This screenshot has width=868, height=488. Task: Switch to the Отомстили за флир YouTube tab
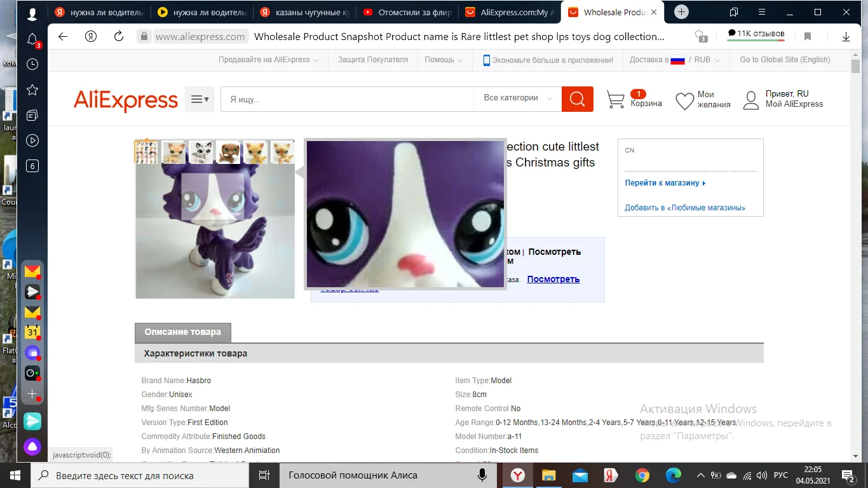pyautogui.click(x=409, y=12)
